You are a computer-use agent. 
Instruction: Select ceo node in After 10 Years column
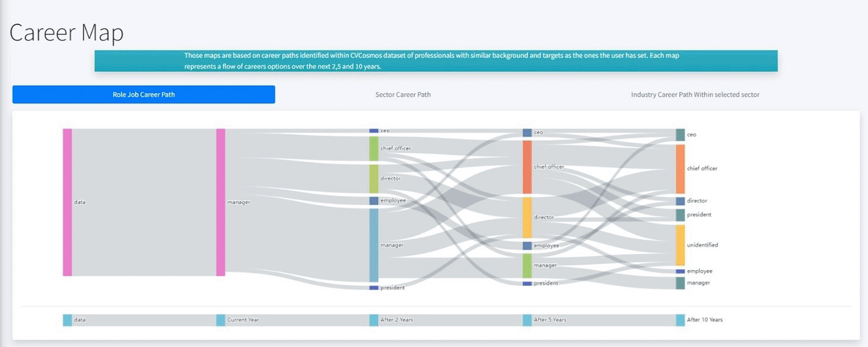[680, 135]
